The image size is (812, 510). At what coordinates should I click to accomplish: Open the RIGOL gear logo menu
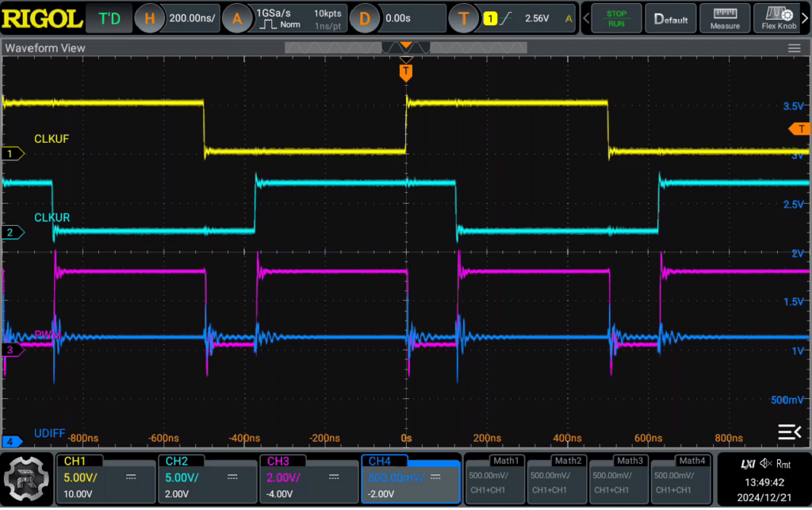(26, 478)
